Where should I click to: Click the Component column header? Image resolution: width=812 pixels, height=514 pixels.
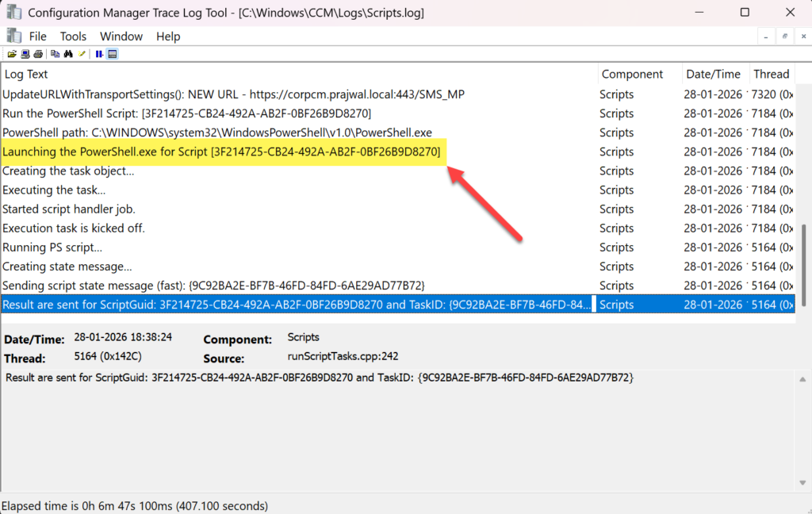tap(640, 74)
